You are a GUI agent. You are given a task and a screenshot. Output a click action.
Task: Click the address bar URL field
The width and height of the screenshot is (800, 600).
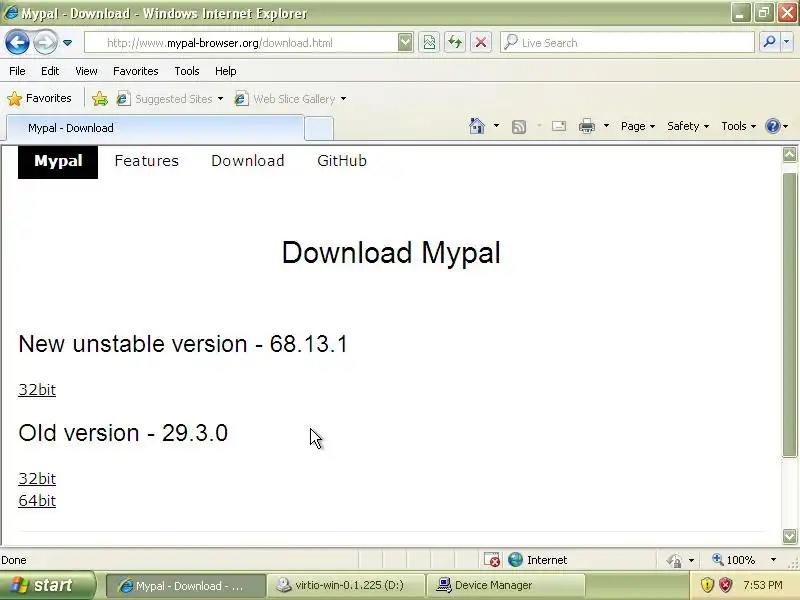tap(241, 43)
